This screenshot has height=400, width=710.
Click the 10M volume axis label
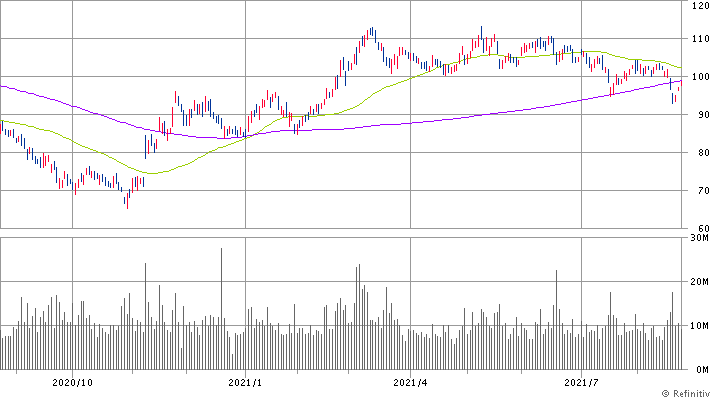(x=700, y=326)
